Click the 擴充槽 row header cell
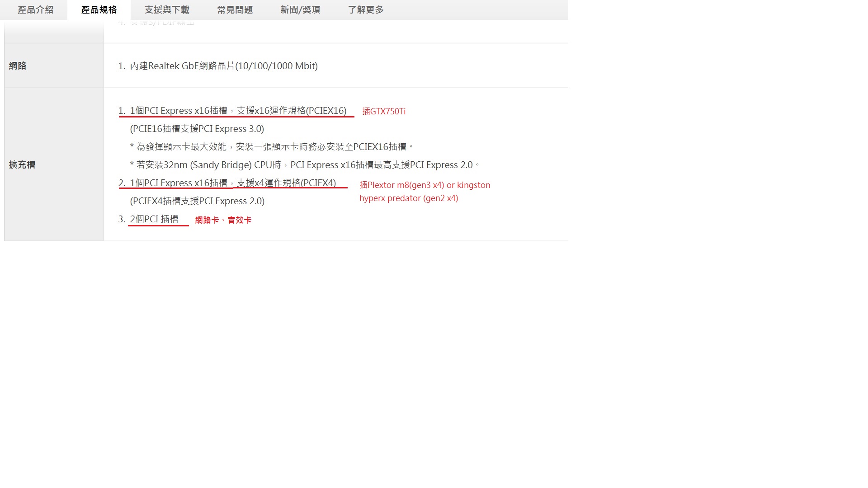Image resolution: width=868 pixels, height=488 pixels. 22,164
